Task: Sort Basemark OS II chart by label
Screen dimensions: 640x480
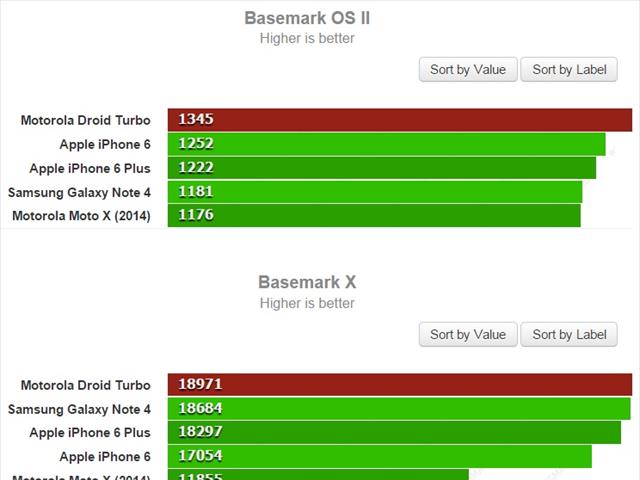Action: [x=569, y=69]
